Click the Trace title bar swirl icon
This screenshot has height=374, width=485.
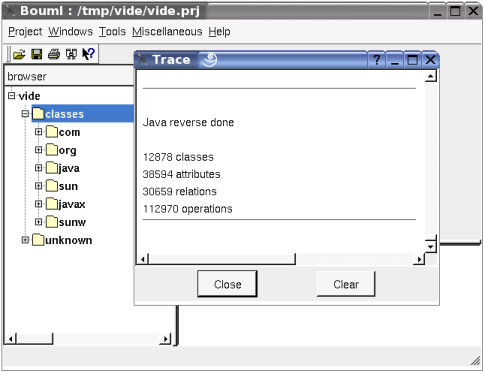(x=210, y=60)
